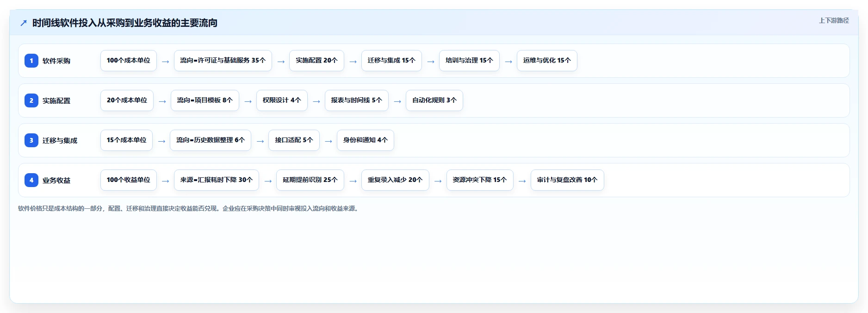This screenshot has width=868, height=313.
Task: Click the 15个成本单位 chip
Action: 126,140
